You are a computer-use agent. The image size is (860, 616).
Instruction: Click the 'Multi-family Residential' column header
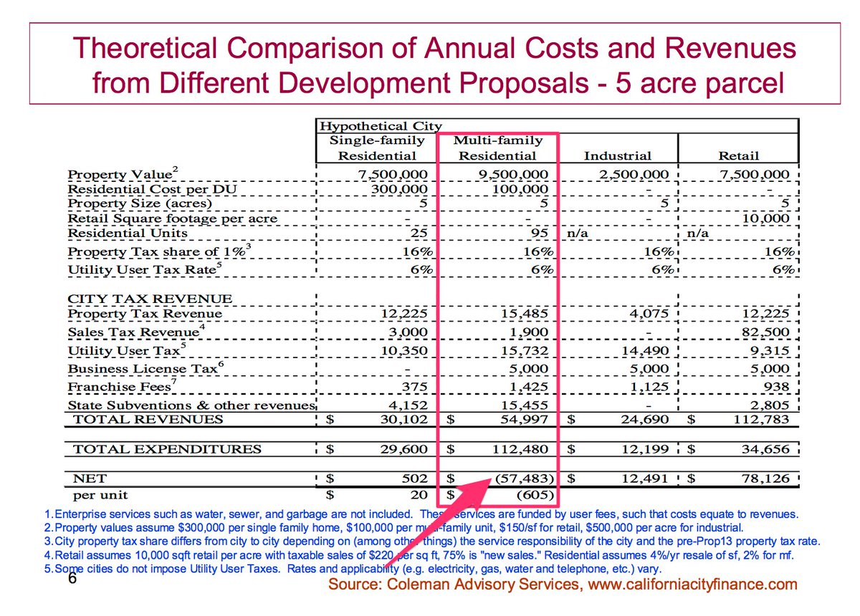pyautogui.click(x=497, y=148)
